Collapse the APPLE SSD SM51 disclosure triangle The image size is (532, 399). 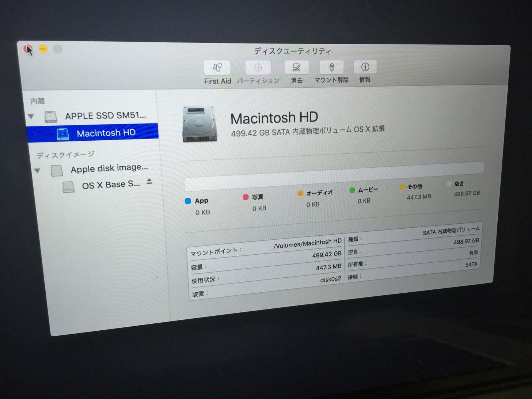point(31,117)
